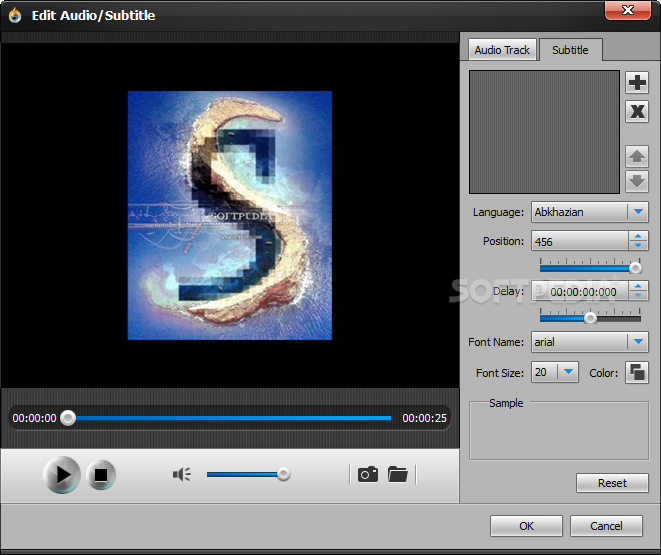Screen dimensions: 661x555
Task: Click the Position value input field
Action: [578, 241]
